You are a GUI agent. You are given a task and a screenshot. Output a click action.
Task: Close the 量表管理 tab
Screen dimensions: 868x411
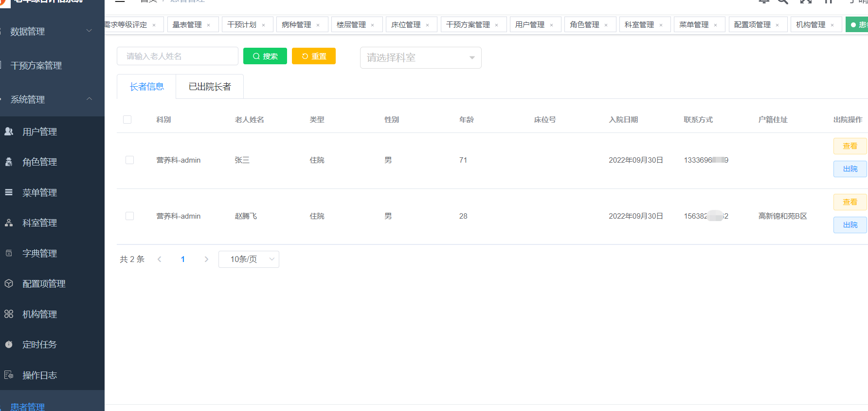209,25
